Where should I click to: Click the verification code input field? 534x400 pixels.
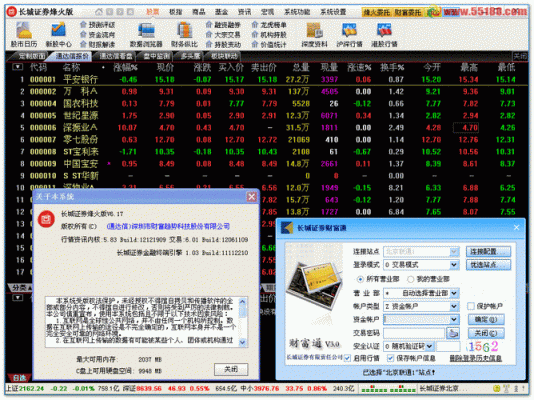pyautogui.click(x=448, y=347)
